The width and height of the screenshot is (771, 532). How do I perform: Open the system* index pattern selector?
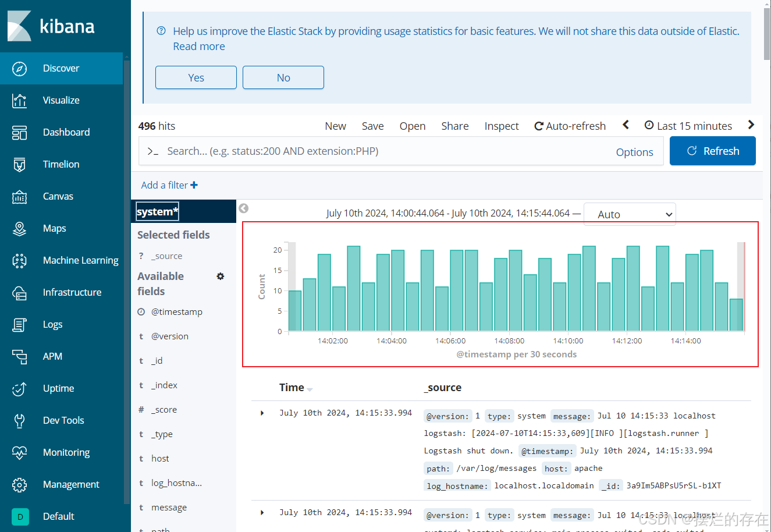[x=157, y=212]
